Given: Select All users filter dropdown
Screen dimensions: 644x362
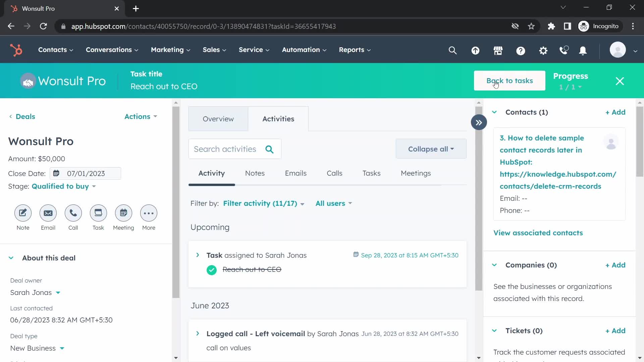Looking at the screenshot, I should click(x=334, y=203).
